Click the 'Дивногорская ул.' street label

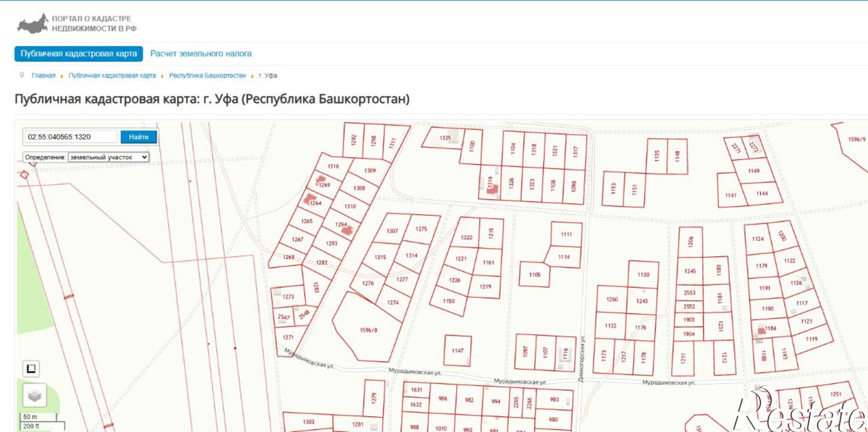click(x=581, y=359)
